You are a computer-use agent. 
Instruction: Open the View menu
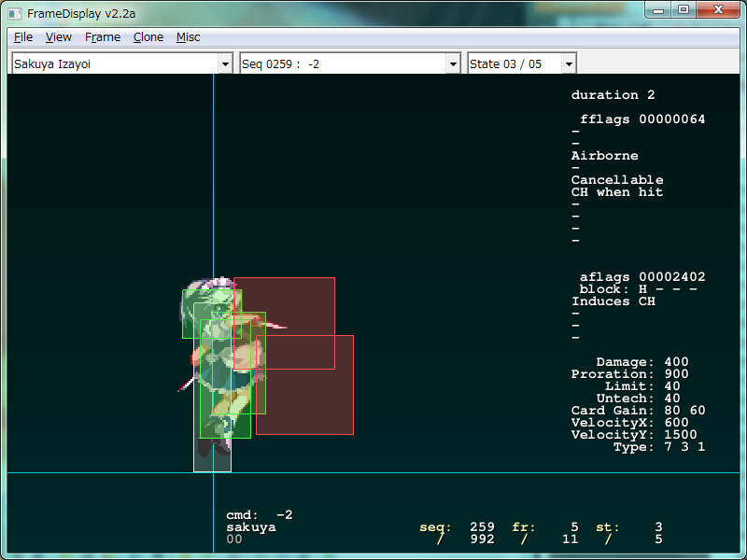[x=59, y=37]
